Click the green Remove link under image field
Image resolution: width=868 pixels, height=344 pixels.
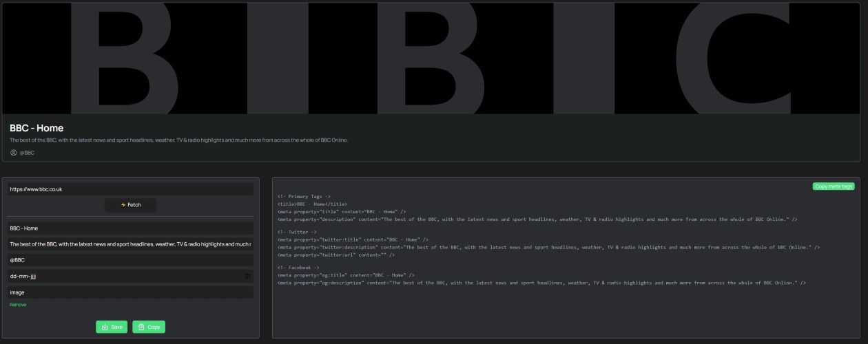click(x=18, y=305)
